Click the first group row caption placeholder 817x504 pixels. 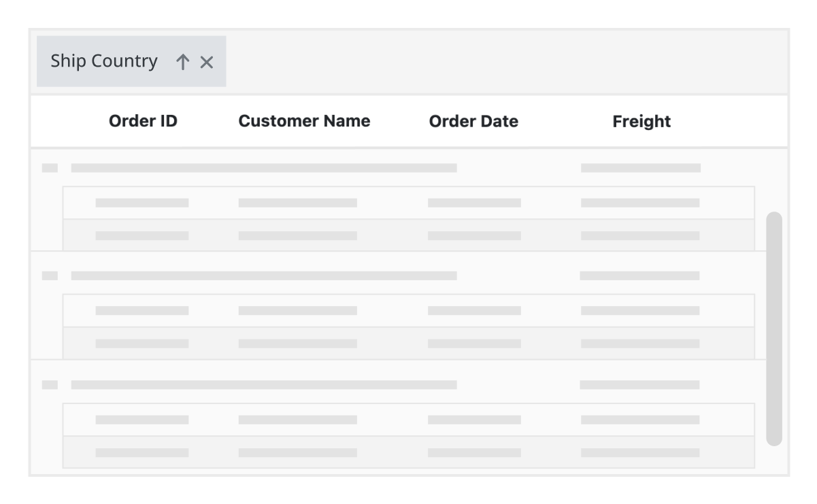[264, 168]
